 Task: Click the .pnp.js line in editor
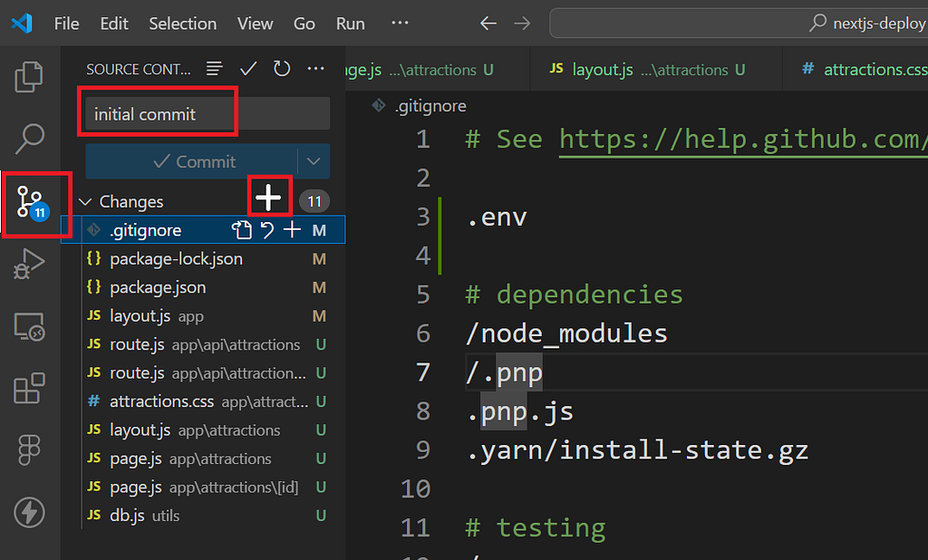pyautogui.click(x=519, y=410)
